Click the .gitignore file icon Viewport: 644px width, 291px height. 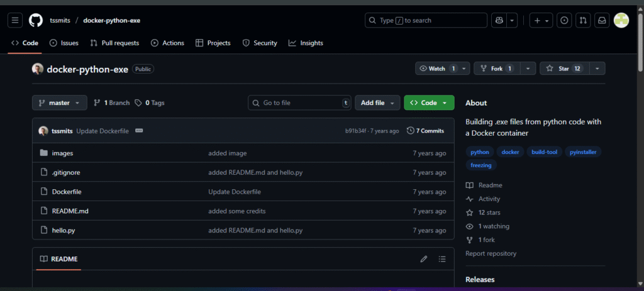point(44,172)
